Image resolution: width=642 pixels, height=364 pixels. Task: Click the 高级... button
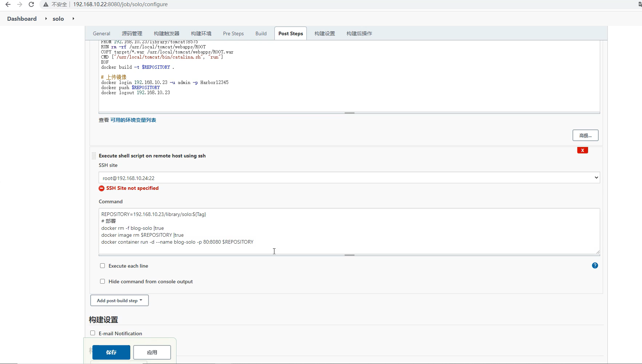tap(585, 135)
